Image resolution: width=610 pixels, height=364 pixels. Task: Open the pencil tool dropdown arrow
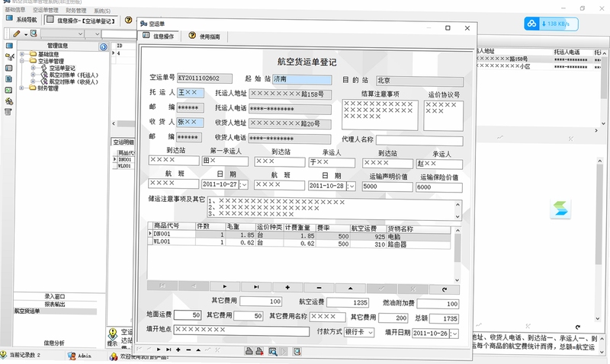pos(26,34)
